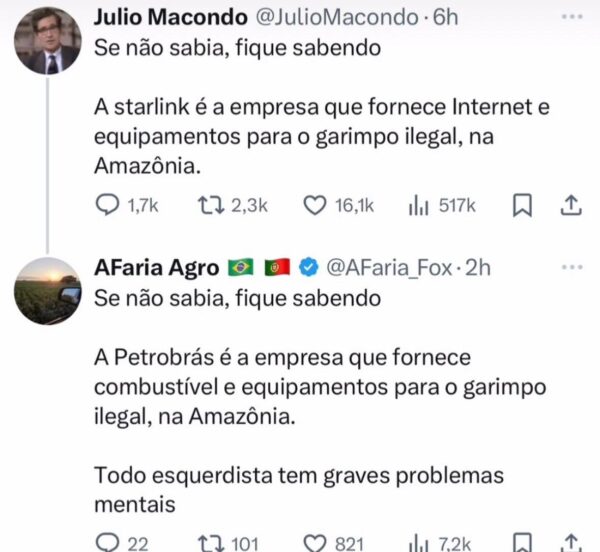This screenshot has width=600, height=552.
Task: Click AFaria Agro's blue verified badge
Action: pyautogui.click(x=308, y=267)
